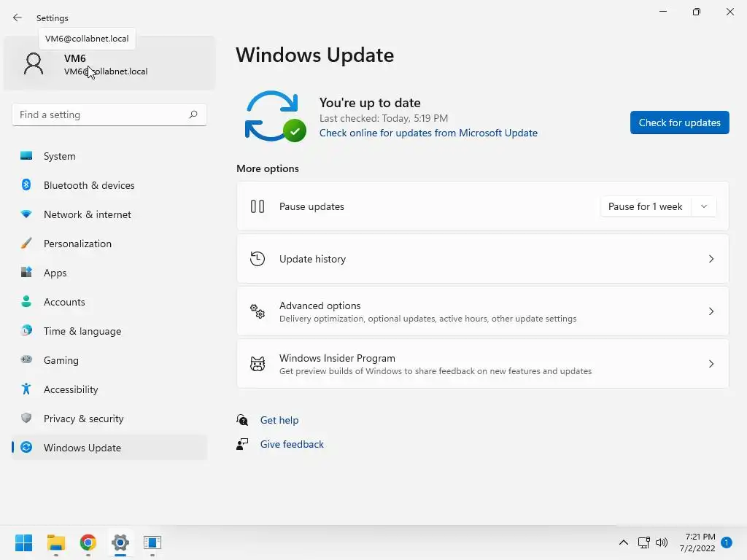The height and width of the screenshot is (560, 747).
Task: Open the network status tray icon
Action: (x=643, y=542)
